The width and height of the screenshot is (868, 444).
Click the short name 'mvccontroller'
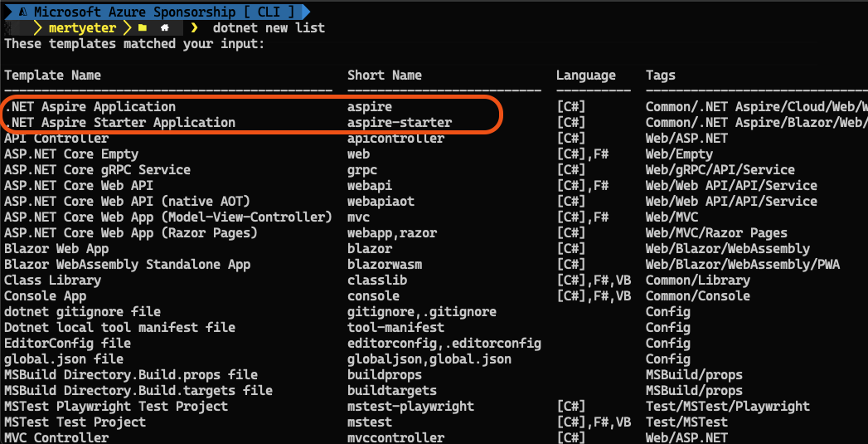395,438
